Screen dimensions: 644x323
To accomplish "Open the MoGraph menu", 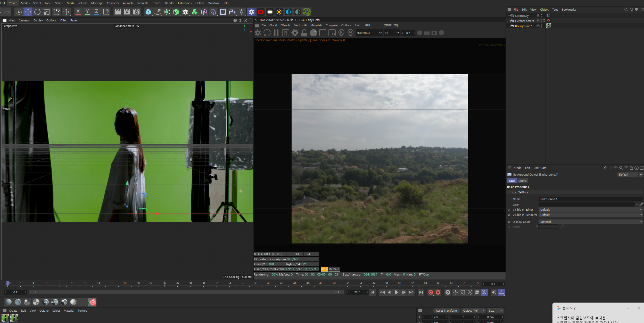I will pos(97,3).
